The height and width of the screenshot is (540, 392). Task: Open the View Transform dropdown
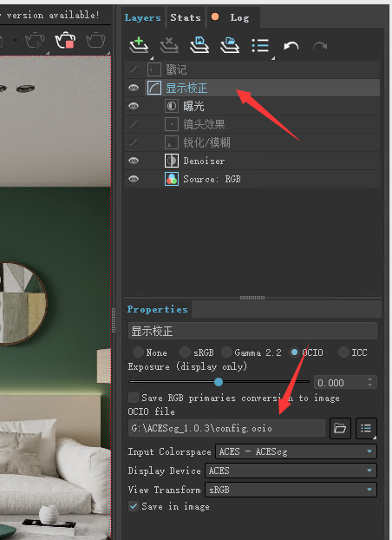[291, 490]
